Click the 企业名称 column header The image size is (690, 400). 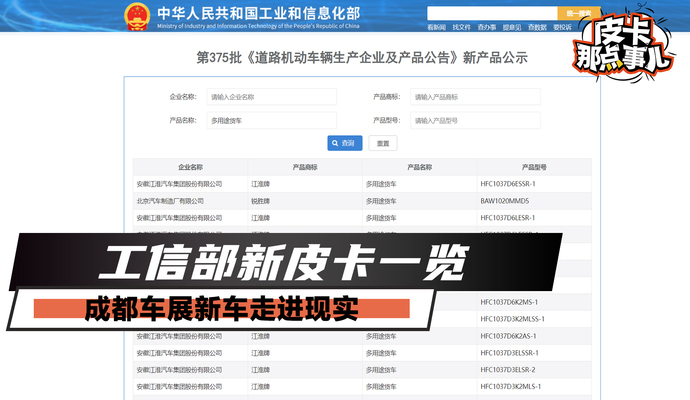pos(191,167)
